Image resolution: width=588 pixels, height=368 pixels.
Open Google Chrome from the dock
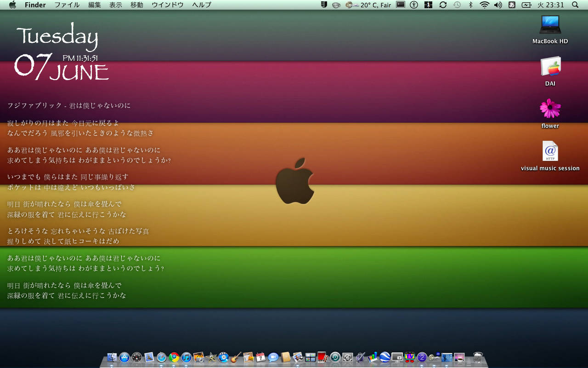pyautogui.click(x=174, y=357)
